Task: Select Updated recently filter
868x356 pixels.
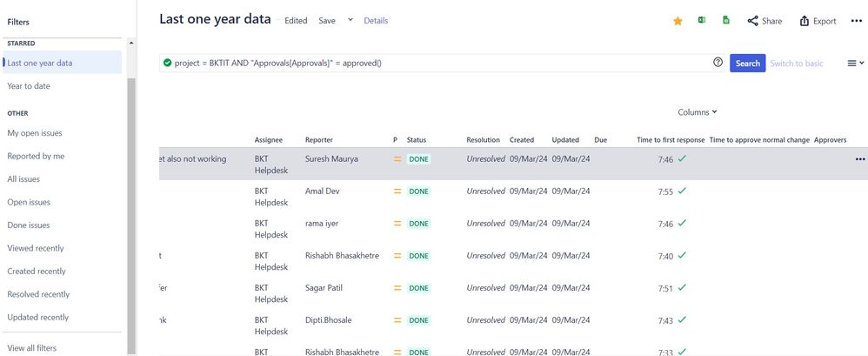Action: tap(37, 317)
